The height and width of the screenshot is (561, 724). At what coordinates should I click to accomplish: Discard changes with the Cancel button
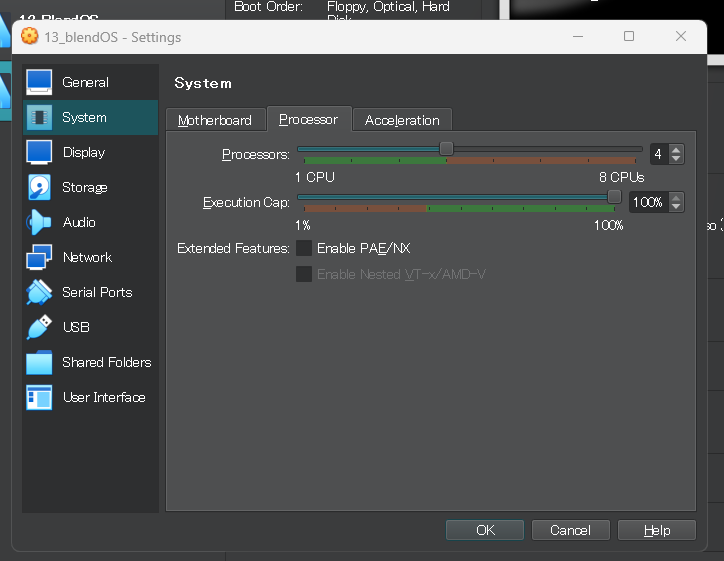pyautogui.click(x=571, y=530)
